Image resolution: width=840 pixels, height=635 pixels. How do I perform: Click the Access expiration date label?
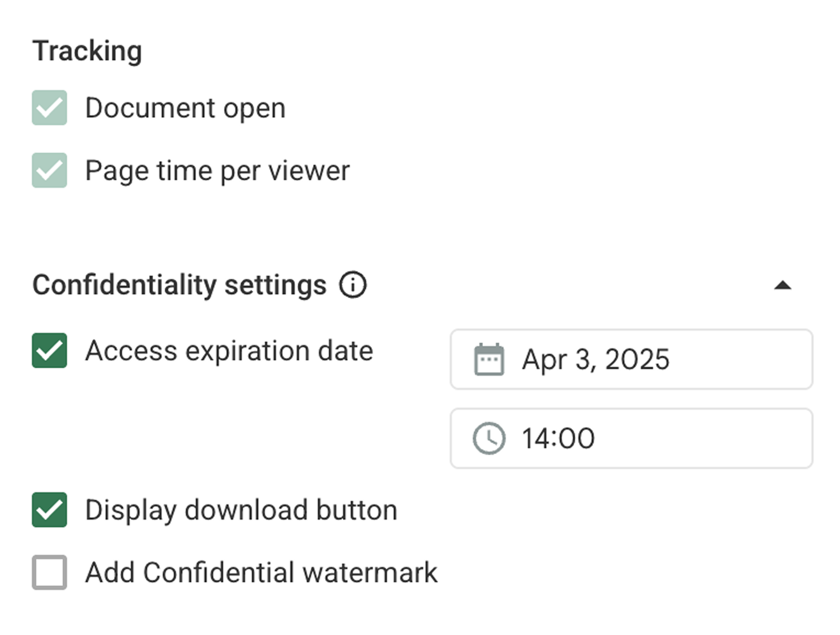[229, 351]
